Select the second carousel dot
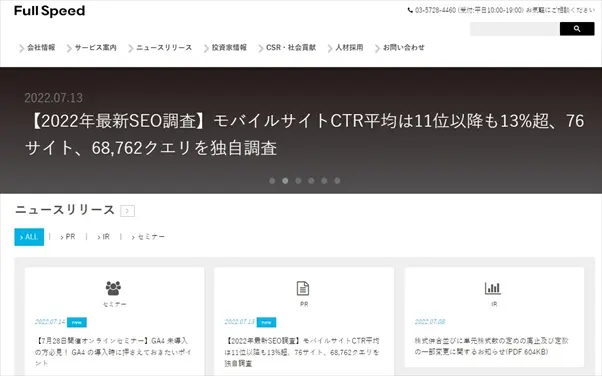This screenshot has width=602, height=376. point(285,181)
